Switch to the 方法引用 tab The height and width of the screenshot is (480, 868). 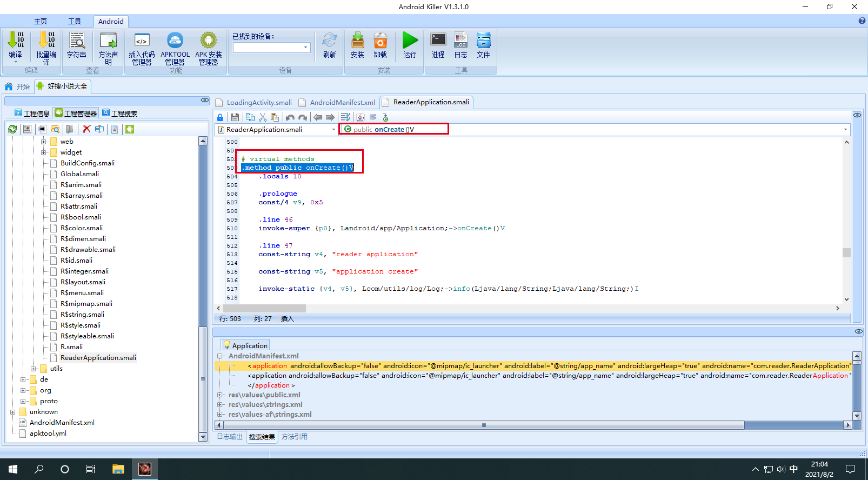(x=295, y=437)
